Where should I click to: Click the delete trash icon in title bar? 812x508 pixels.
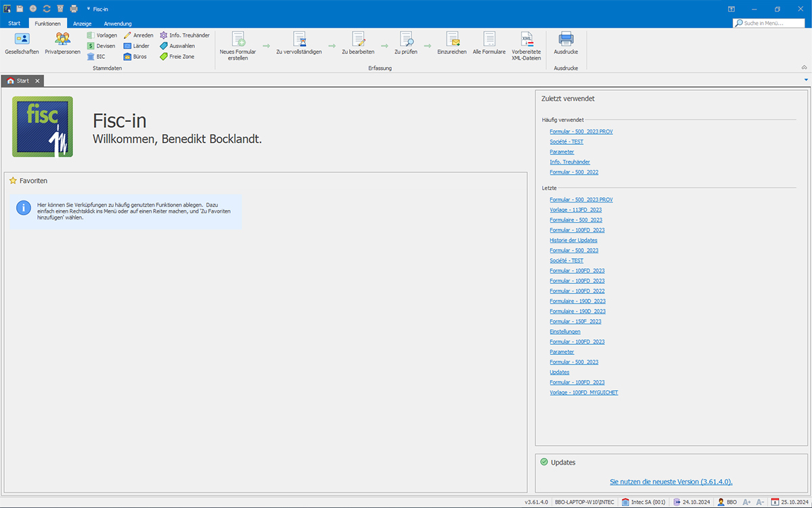point(60,9)
